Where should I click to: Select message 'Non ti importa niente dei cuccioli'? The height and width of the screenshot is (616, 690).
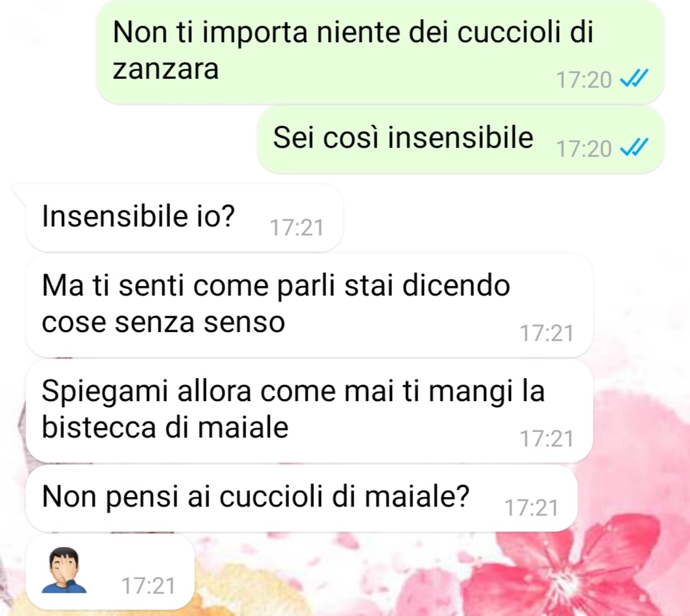[380, 52]
